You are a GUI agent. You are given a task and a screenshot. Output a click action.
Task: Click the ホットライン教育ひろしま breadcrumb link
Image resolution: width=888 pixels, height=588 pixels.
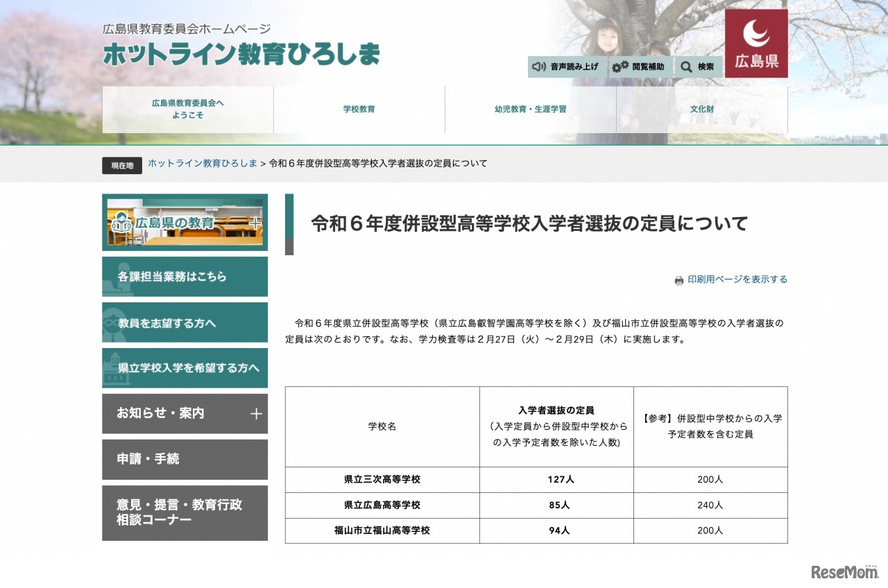pos(201,164)
